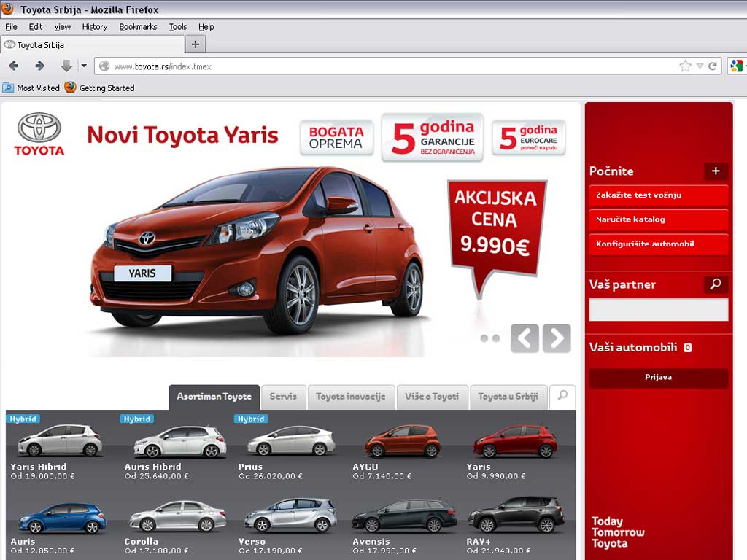Select the Corolla car thumbnail
This screenshot has height=560, width=747.
click(177, 516)
